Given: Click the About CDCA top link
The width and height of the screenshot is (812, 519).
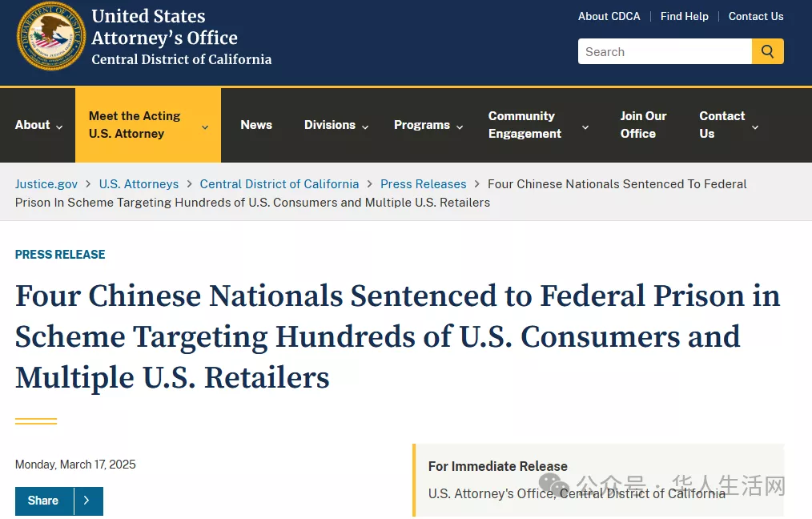Looking at the screenshot, I should [x=609, y=16].
